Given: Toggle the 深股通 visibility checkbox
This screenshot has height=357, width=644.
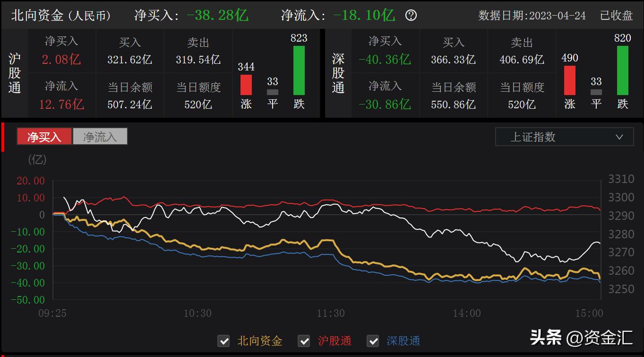Looking at the screenshot, I should pyautogui.click(x=373, y=341).
